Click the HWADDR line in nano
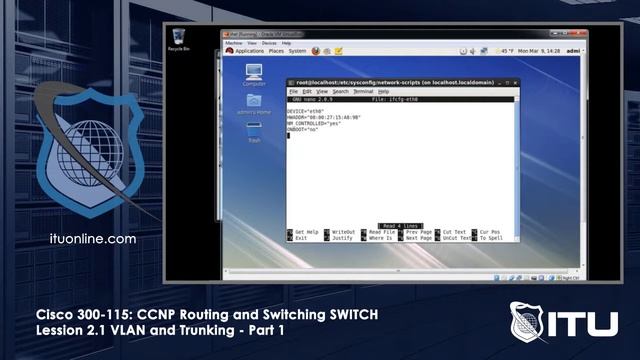Image resolution: width=640 pixels, height=360 pixels. tap(324, 117)
